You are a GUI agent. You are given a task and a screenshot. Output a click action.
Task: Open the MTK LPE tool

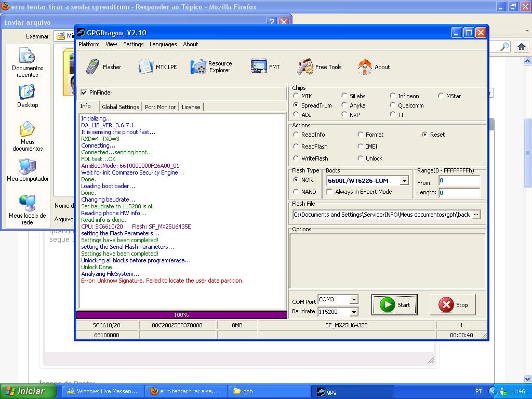(157, 67)
